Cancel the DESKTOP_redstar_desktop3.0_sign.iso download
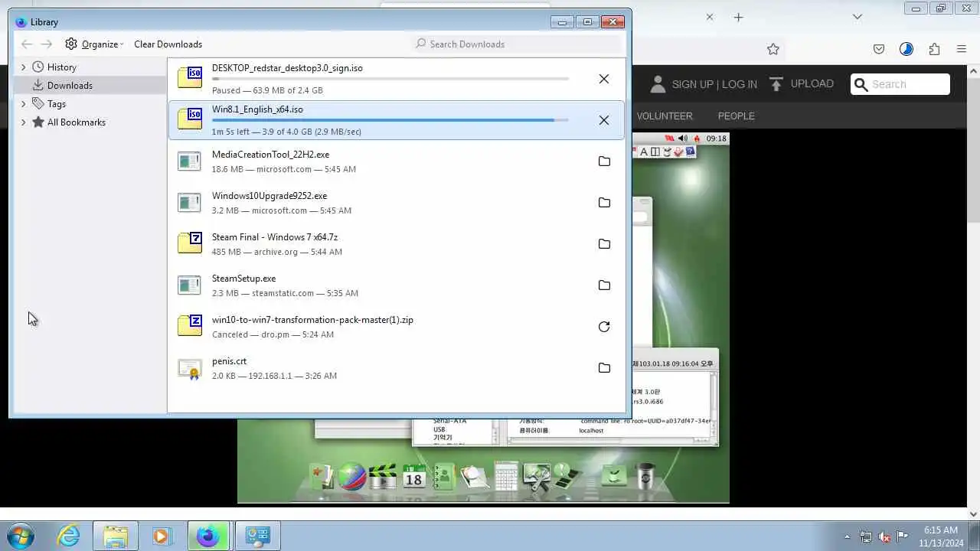Viewport: 980px width, 551px height. pyautogui.click(x=604, y=79)
